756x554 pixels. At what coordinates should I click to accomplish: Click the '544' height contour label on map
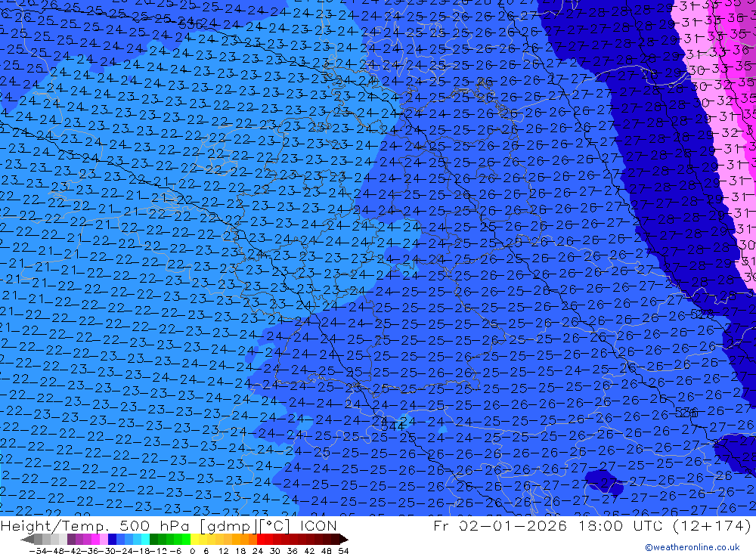392,426
